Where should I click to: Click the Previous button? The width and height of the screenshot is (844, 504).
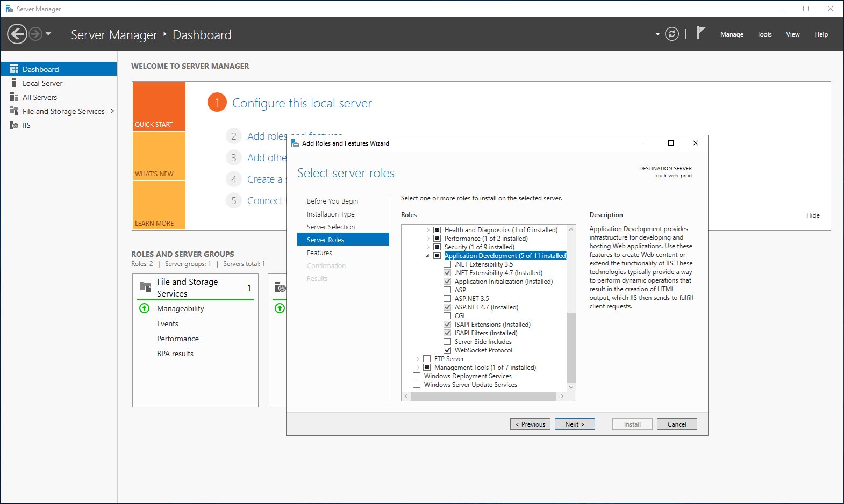coord(530,424)
